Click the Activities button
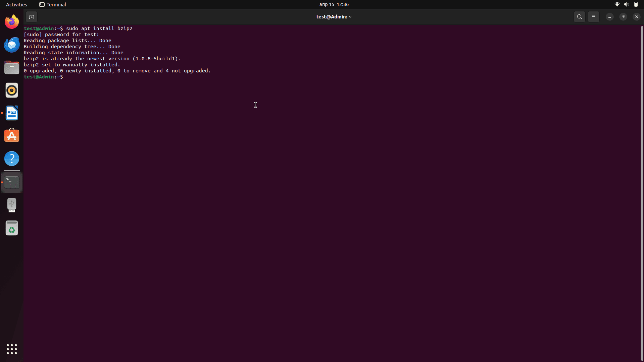Viewport: 644px width, 362px height. coord(16,4)
